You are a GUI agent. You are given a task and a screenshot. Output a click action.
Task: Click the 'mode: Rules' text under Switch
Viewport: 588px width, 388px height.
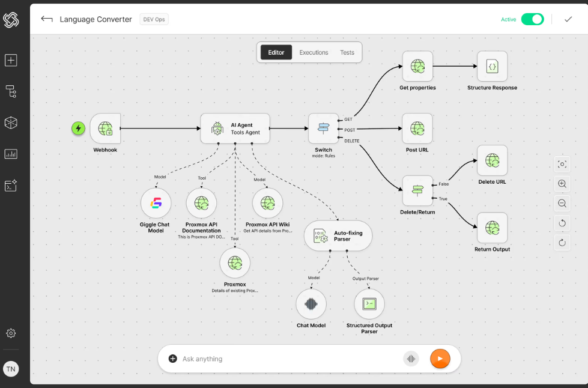click(323, 156)
